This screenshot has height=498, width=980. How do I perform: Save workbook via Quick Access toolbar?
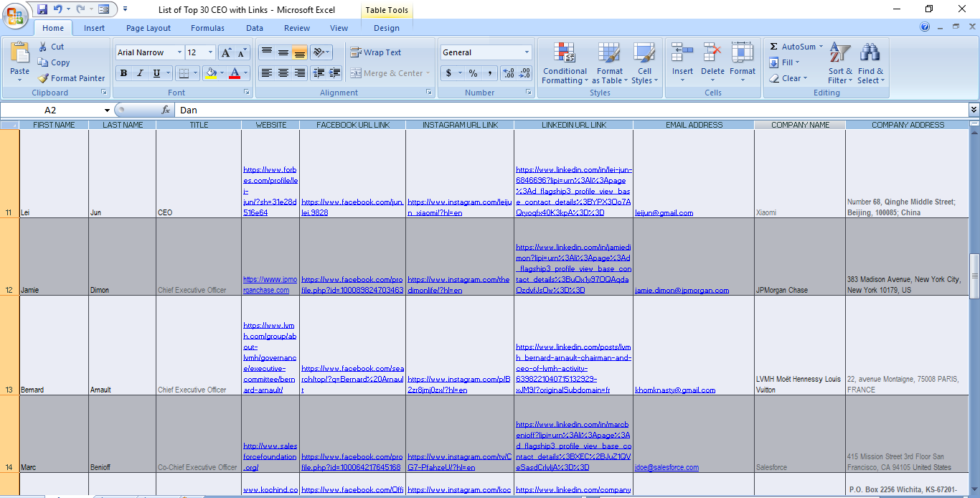[42, 9]
